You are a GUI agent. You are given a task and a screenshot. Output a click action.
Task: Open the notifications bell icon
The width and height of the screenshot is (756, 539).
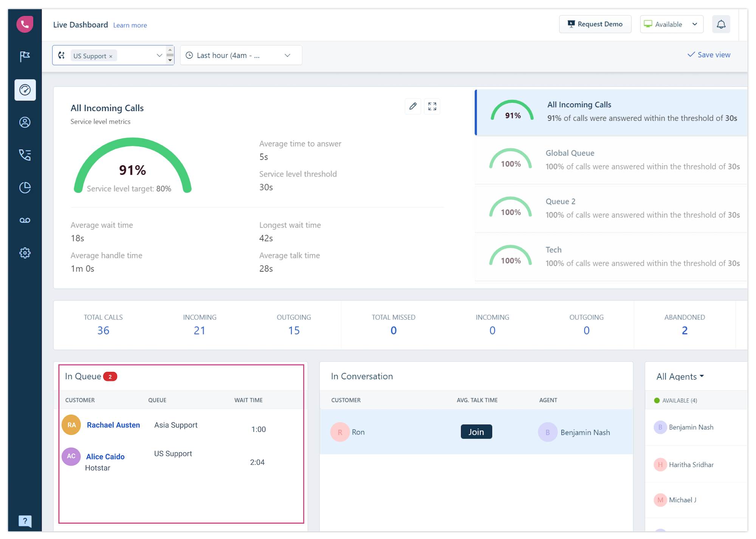pyautogui.click(x=721, y=24)
